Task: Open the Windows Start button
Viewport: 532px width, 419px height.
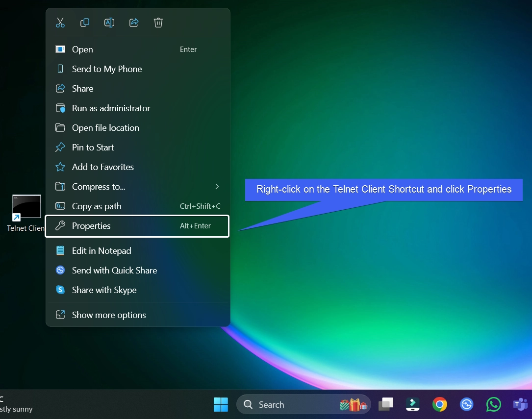Action: 221,405
